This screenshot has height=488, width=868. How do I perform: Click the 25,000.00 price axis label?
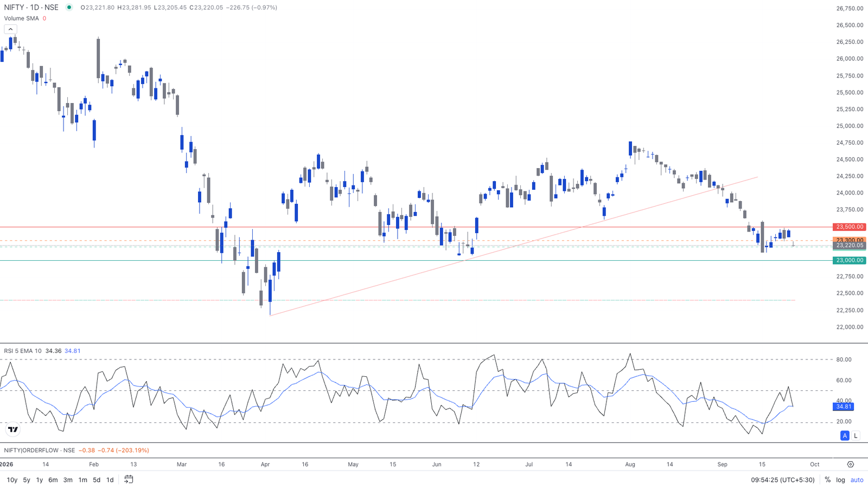(x=850, y=126)
